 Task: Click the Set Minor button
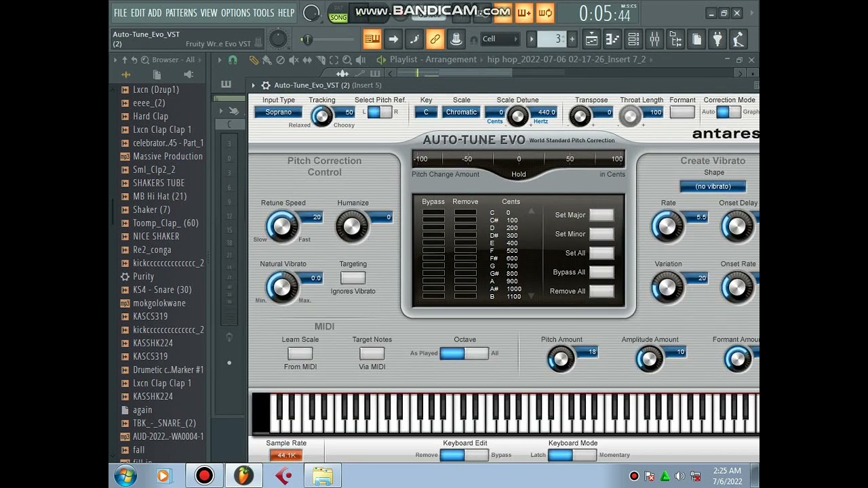coord(601,234)
